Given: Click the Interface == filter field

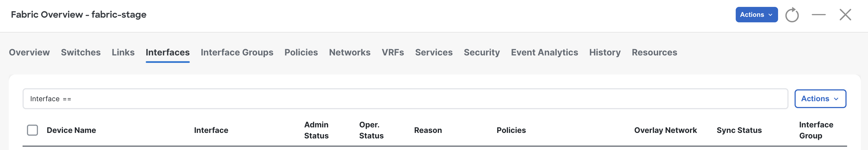Looking at the screenshot, I should click(405, 99).
